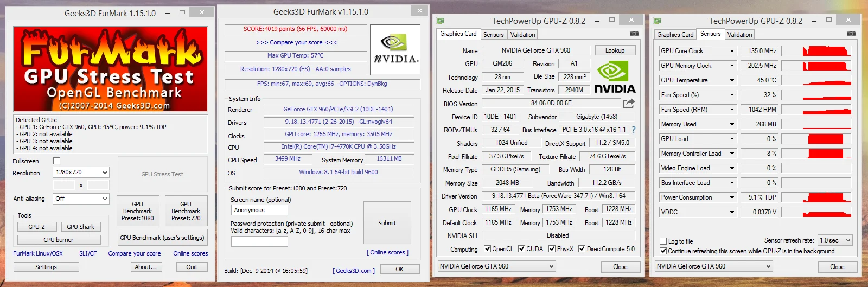The width and height of the screenshot is (868, 287).
Task: Click the NVIDIA logo in GPU-Z Graphics Card window
Action: 615,78
